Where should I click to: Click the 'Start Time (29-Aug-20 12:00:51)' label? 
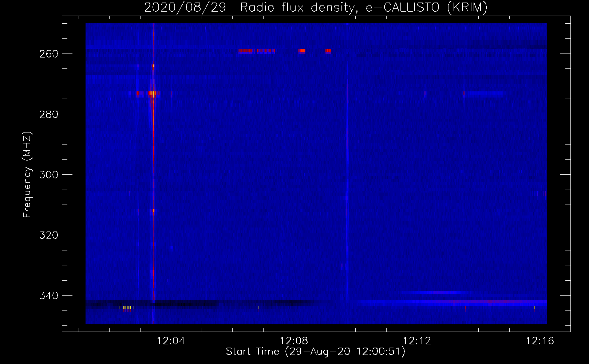click(x=316, y=352)
